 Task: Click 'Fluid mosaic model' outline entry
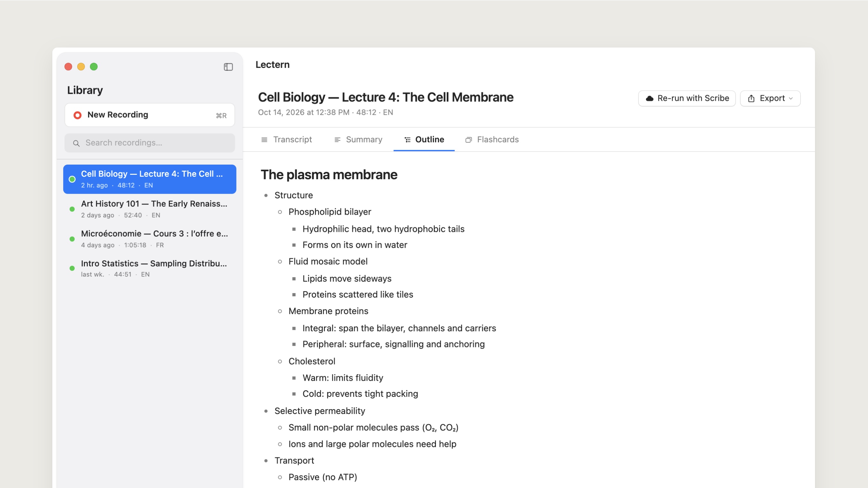(328, 262)
